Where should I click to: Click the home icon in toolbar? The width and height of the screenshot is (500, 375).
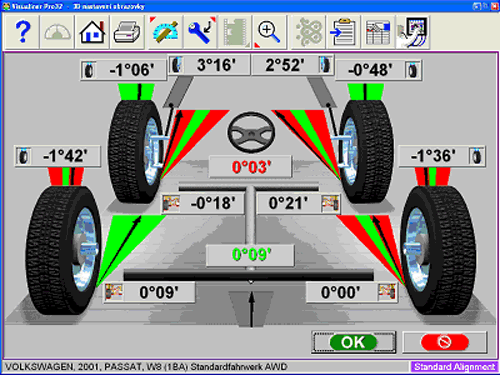[x=92, y=32]
